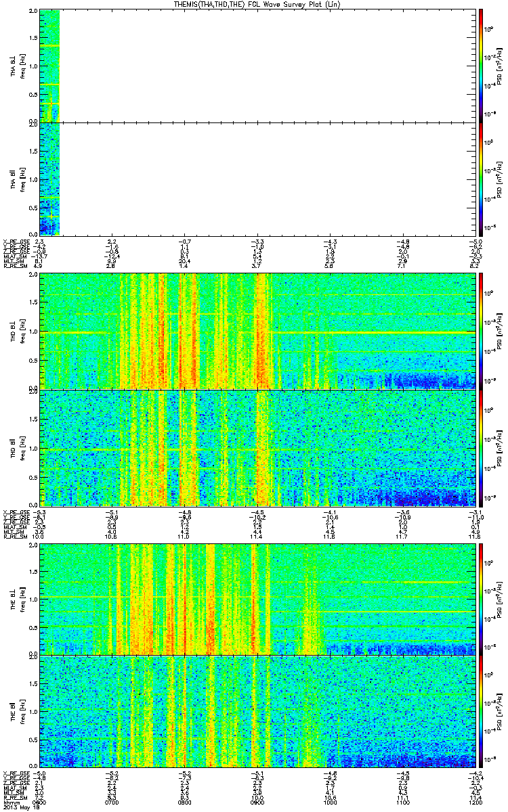Image resolution: width=508 pixels, height=812 pixels.
Task: Click the color bar beside bottom THE panel
Action: [481, 711]
